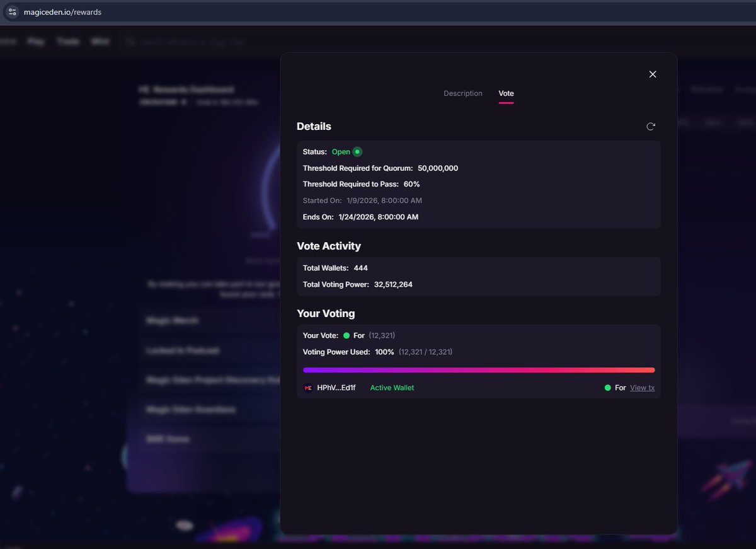Click the voting power gradient progress bar
756x549 pixels.
pos(479,370)
